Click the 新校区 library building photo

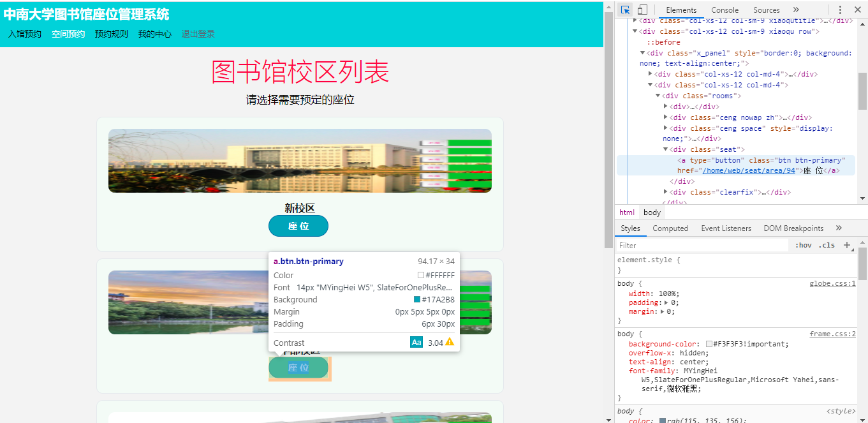[300, 161]
